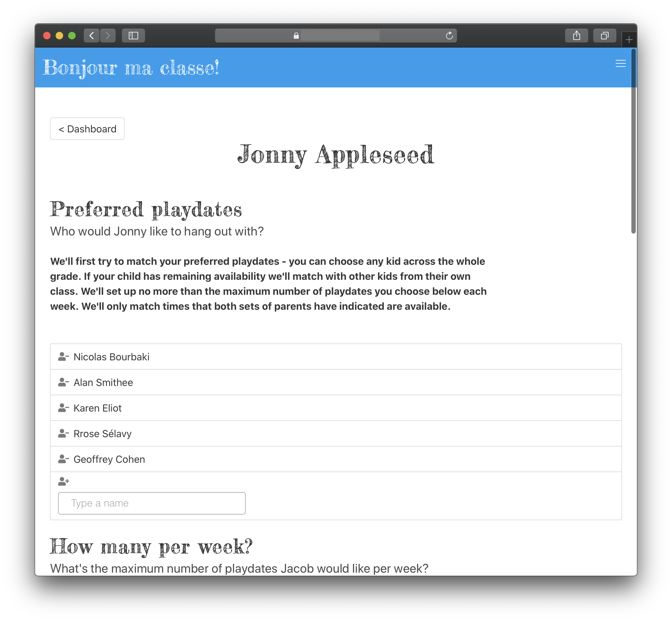Viewport: 672px width, 622px height.
Task: Open Bonjour ma classe home menu
Action: 620,63
